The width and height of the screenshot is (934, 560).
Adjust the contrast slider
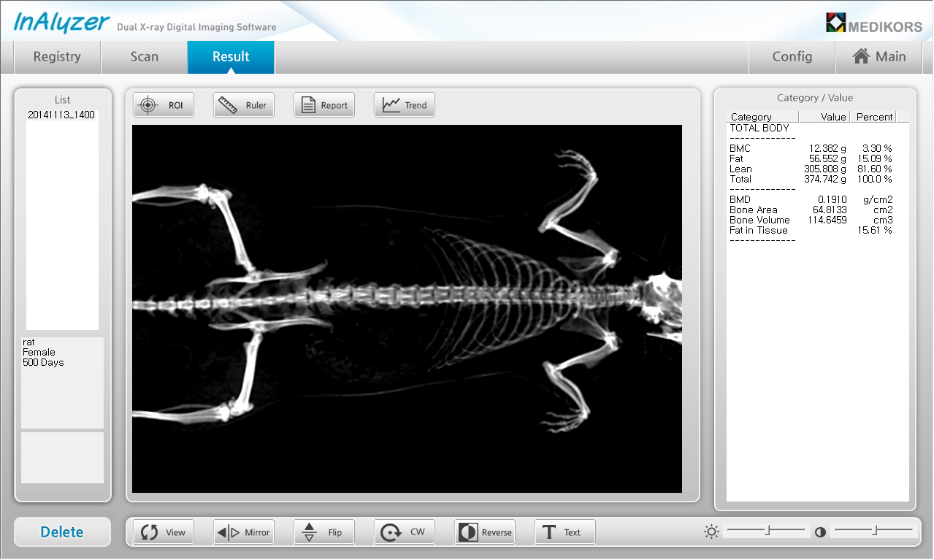[x=874, y=531]
